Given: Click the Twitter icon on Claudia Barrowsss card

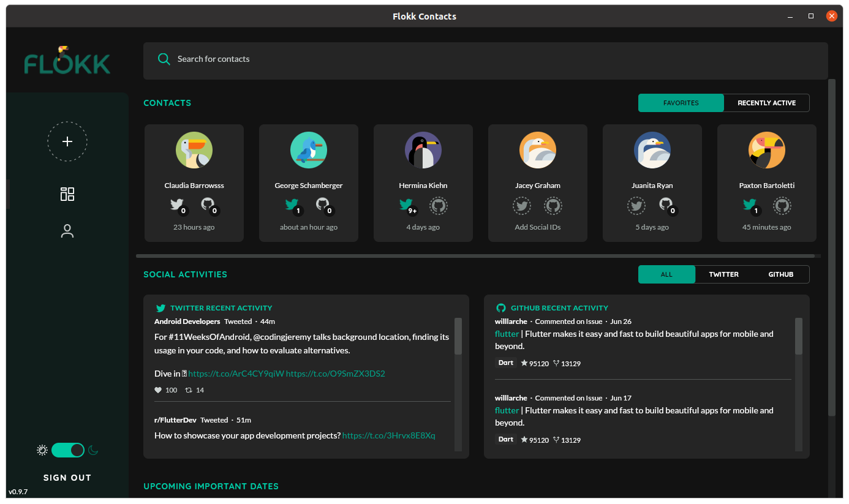Looking at the screenshot, I should (177, 205).
